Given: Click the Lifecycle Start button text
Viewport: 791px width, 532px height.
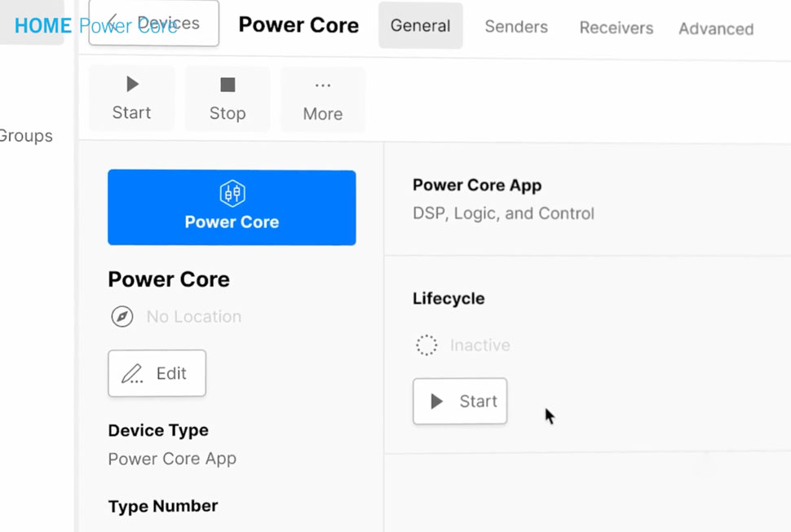Looking at the screenshot, I should 478,402.
